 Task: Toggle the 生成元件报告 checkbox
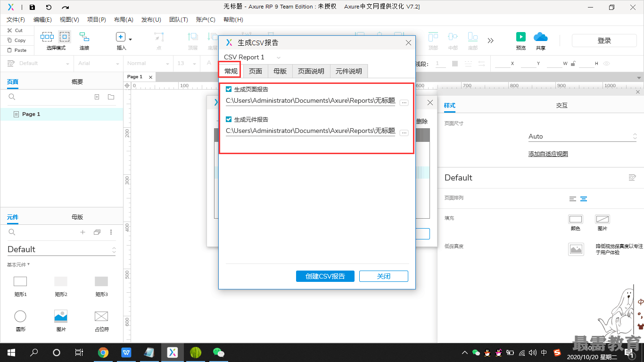pyautogui.click(x=229, y=119)
